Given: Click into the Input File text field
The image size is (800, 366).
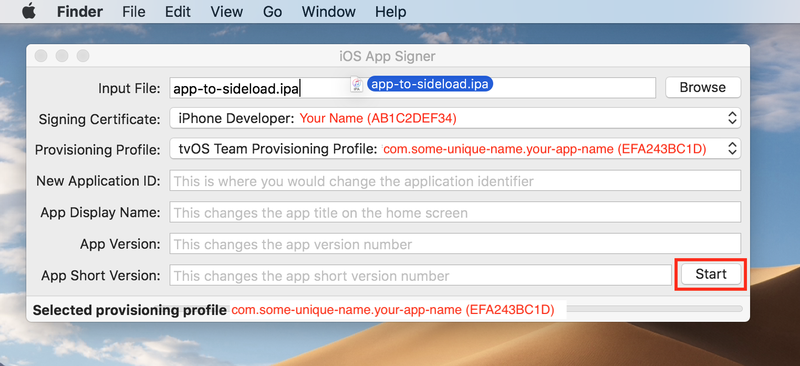Looking at the screenshot, I should pyautogui.click(x=412, y=88).
